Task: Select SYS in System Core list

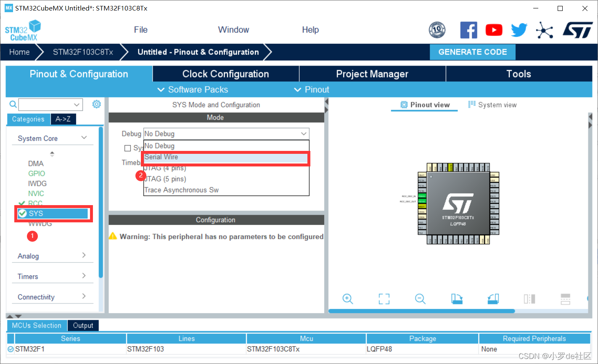Action: (x=53, y=214)
